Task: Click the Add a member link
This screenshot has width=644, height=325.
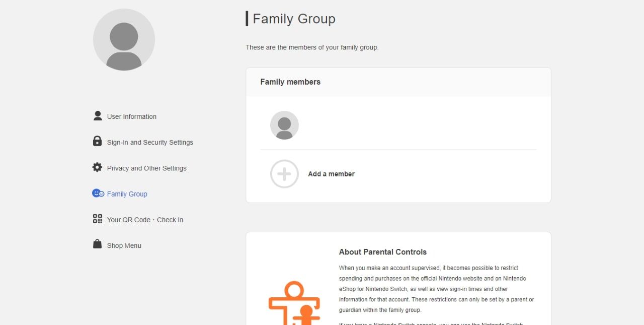Action: tap(331, 174)
